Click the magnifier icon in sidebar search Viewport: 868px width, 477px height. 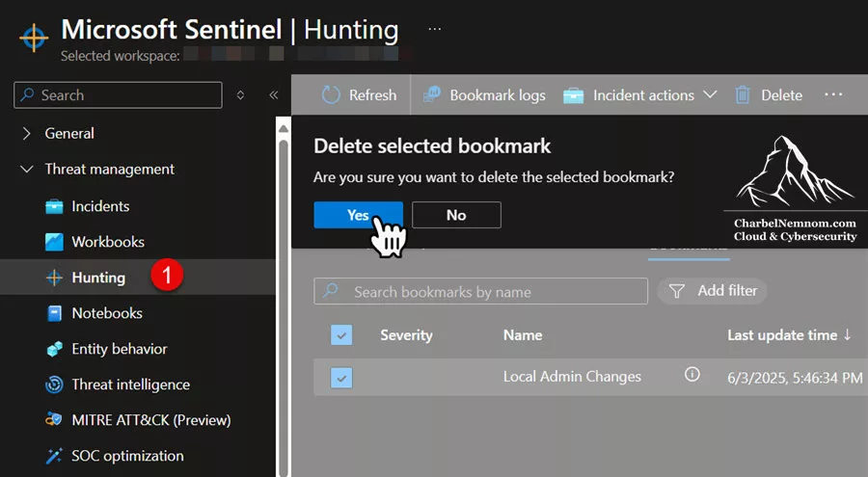pyautogui.click(x=27, y=94)
